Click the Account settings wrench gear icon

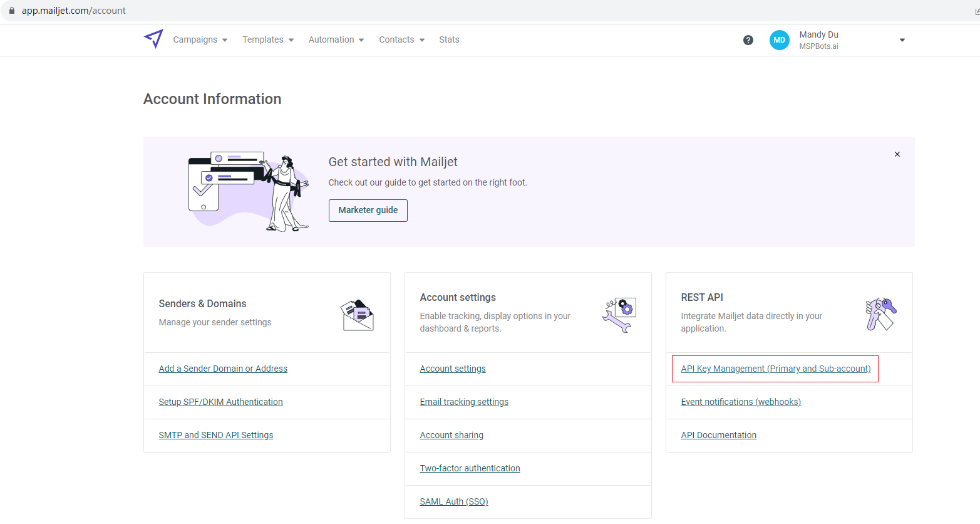pos(619,315)
